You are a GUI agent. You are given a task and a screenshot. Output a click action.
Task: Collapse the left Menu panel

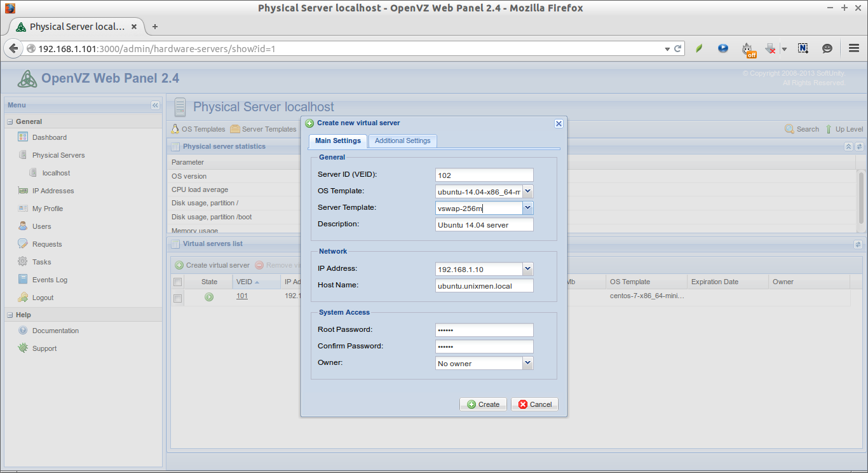coord(155,105)
